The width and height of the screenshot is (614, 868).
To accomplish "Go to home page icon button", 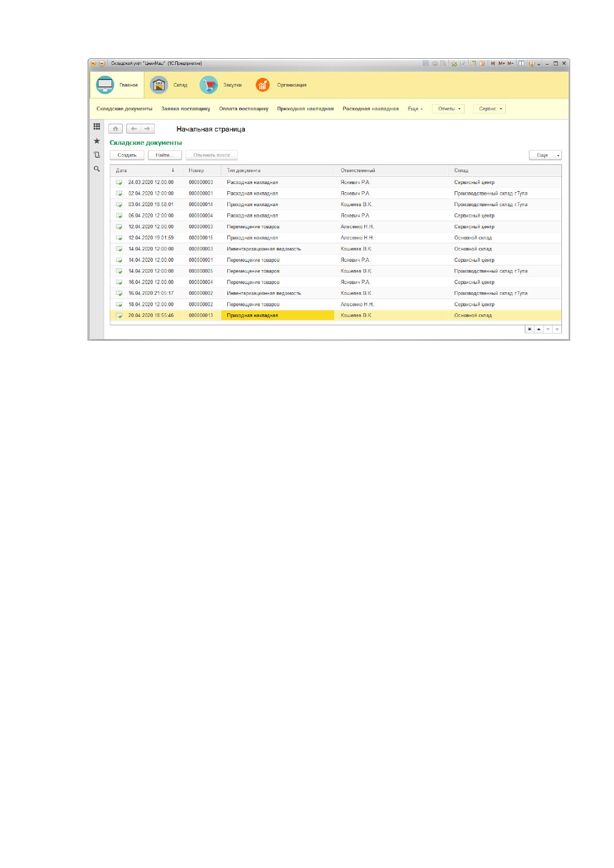I will click(x=115, y=129).
